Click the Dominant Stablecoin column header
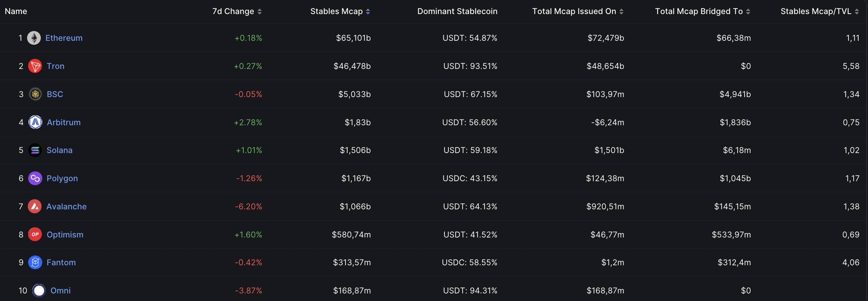The height and width of the screenshot is (301, 868). [x=457, y=12]
